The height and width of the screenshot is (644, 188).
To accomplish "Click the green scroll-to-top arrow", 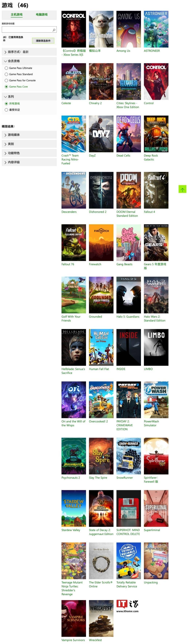I will (x=182, y=189).
